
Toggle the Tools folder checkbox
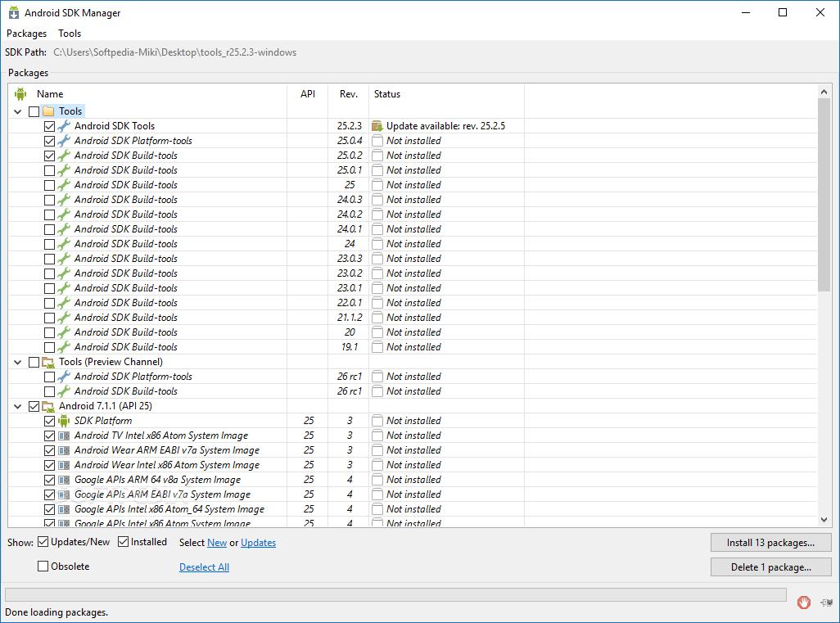[x=34, y=111]
